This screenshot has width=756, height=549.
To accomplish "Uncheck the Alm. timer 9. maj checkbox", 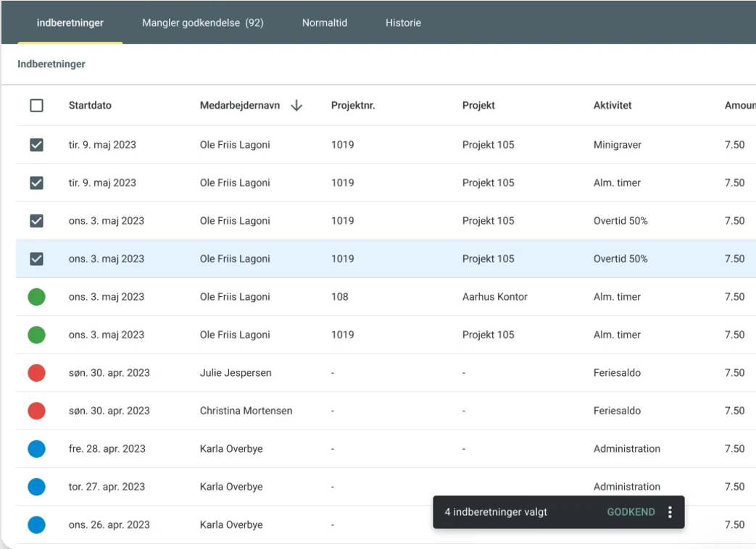I will click(36, 183).
